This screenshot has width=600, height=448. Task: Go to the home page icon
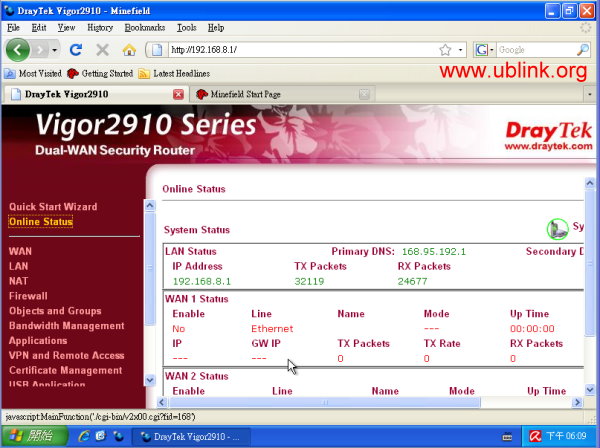click(129, 50)
